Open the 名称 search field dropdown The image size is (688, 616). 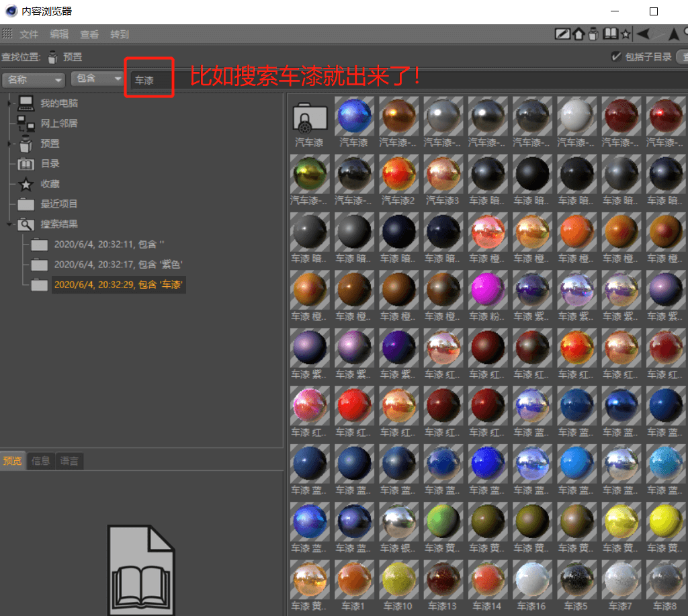coord(34,79)
